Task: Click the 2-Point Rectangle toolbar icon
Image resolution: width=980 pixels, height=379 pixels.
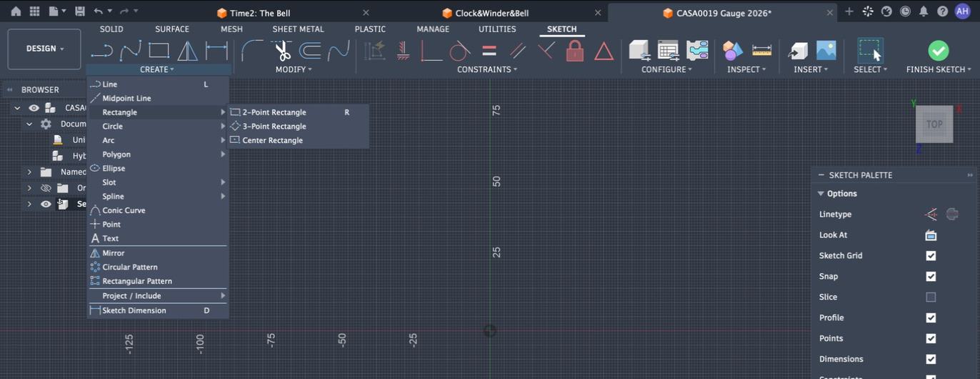Action: pyautogui.click(x=159, y=50)
